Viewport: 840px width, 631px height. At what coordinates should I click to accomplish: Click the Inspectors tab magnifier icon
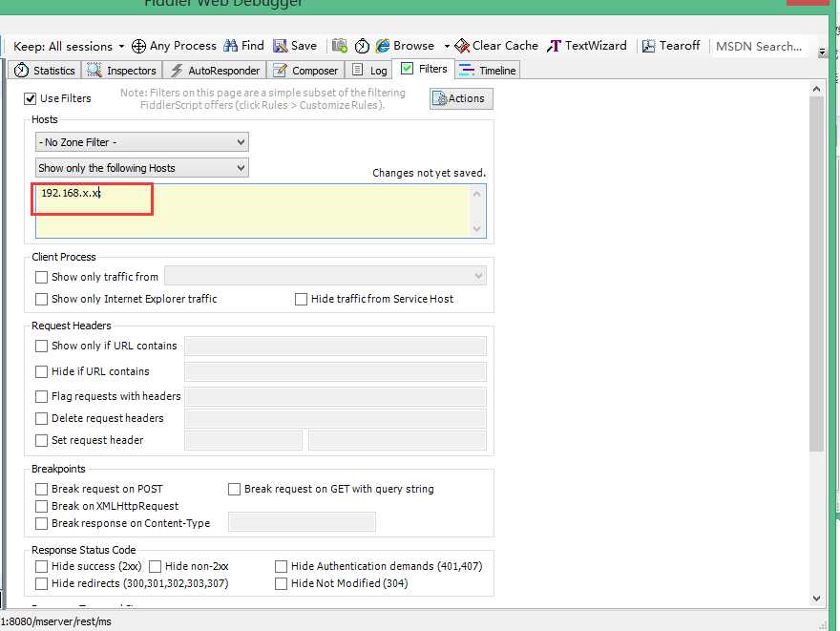coord(94,71)
